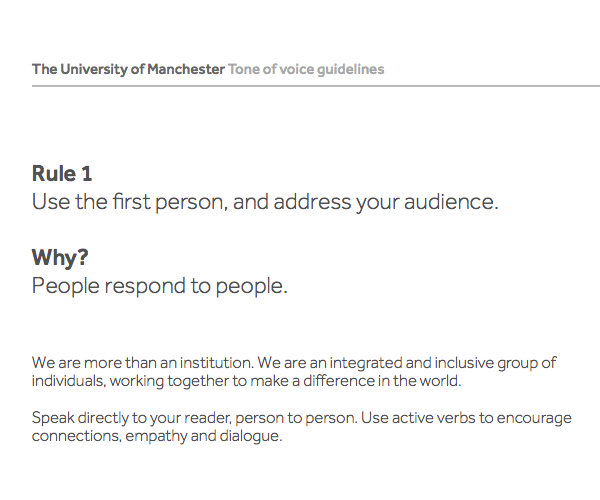Screen dimensions: 600x500
Task: Click the "Why?" heading
Action: click(60, 257)
